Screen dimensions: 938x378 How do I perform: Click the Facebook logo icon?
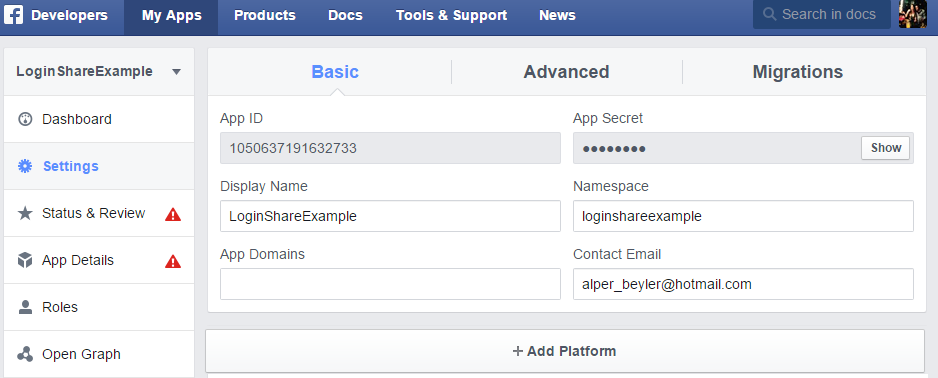coord(13,15)
